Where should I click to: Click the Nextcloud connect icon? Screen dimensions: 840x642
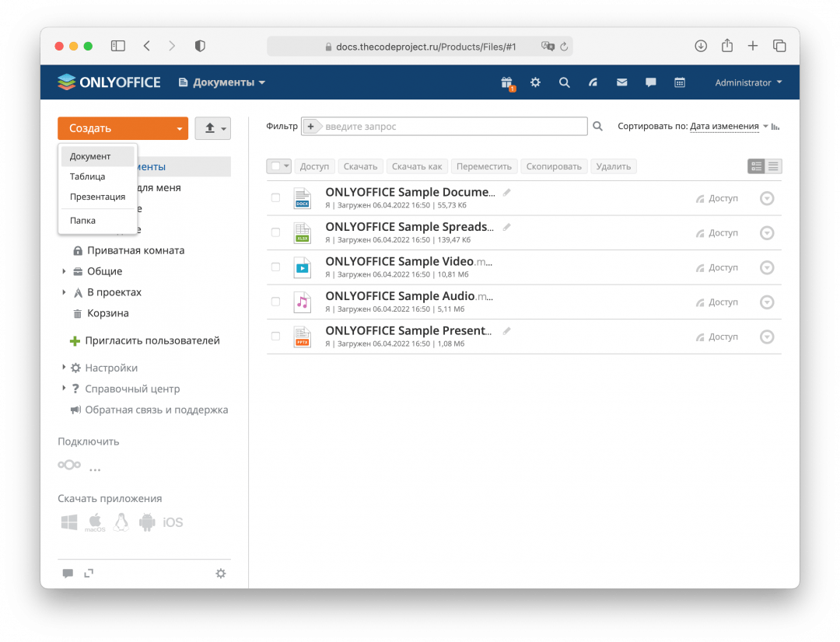click(x=68, y=465)
